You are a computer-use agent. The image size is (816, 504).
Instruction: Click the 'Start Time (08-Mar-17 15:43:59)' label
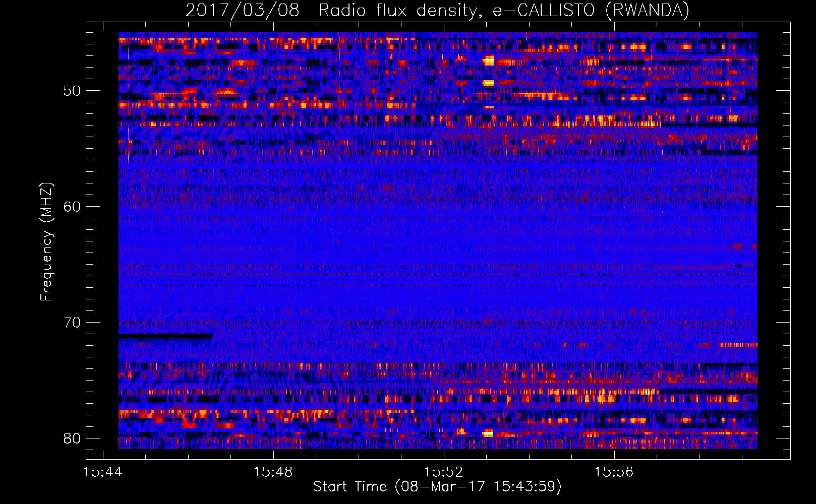pyautogui.click(x=437, y=487)
